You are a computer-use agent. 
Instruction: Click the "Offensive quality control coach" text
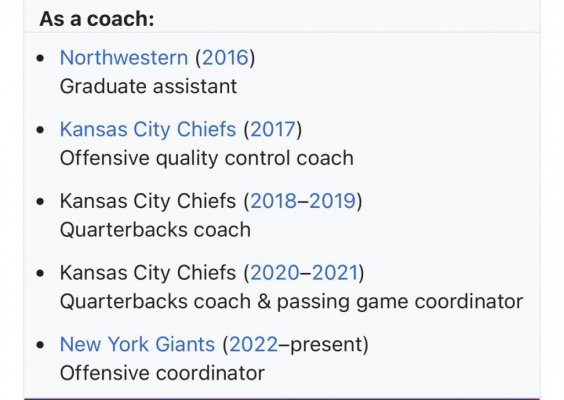pyautogui.click(x=206, y=158)
